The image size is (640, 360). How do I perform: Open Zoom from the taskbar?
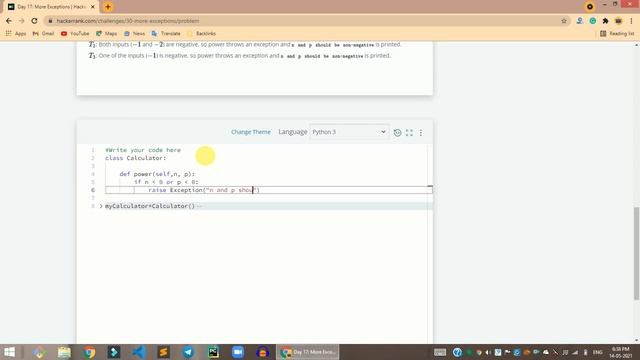coord(238,352)
